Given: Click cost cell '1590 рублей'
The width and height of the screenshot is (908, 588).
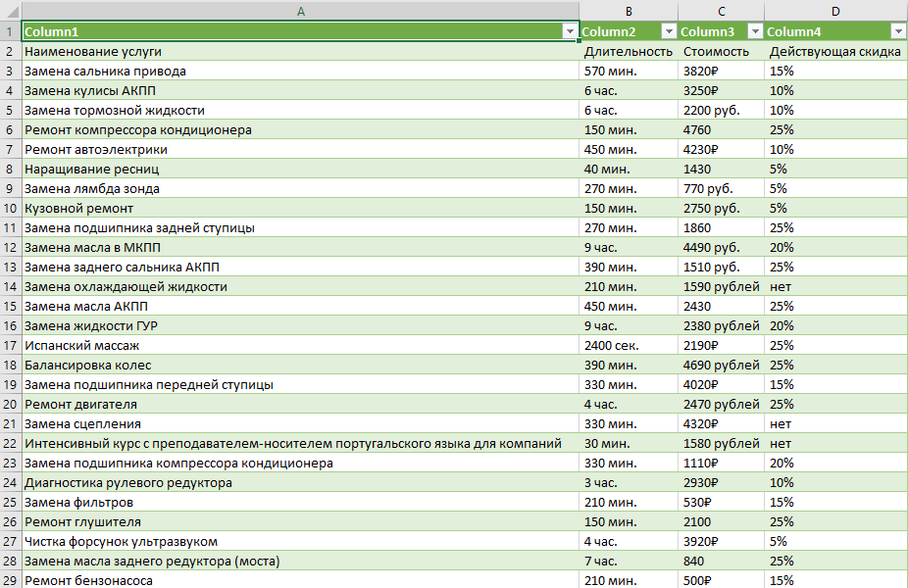Looking at the screenshot, I should (721, 286).
